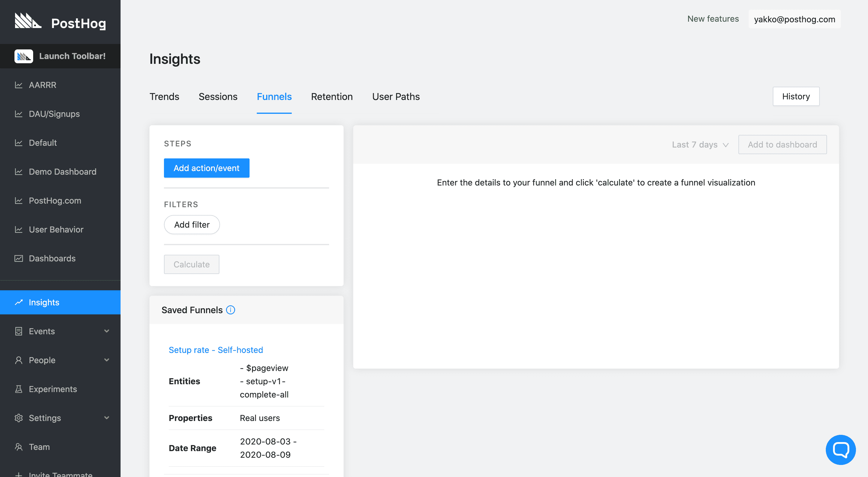Viewport: 868px width, 477px height.
Task: Open the Last 7 days date dropdown
Action: point(700,145)
